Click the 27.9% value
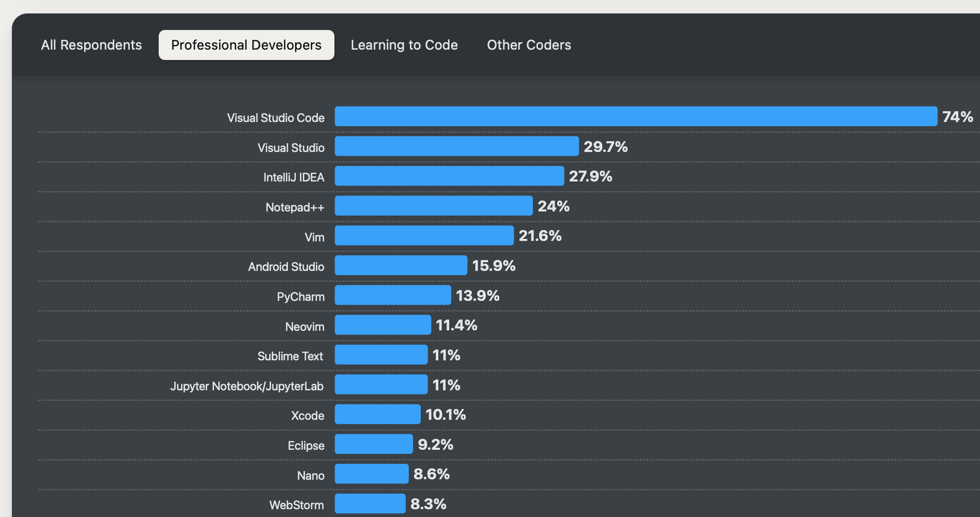 [x=591, y=176]
